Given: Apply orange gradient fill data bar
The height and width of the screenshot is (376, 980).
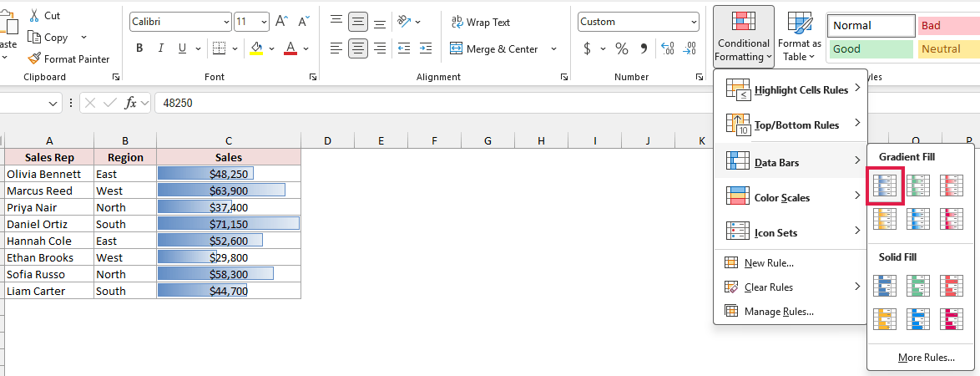Looking at the screenshot, I should (885, 219).
